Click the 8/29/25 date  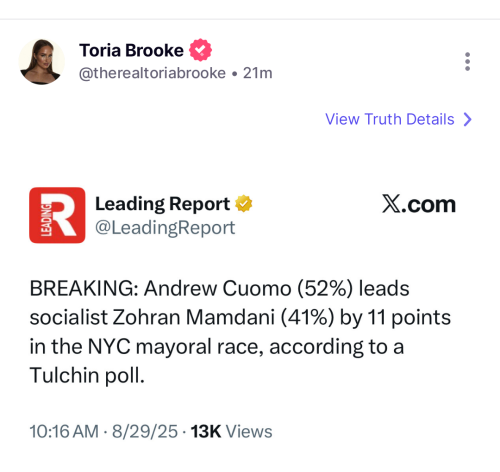tap(145, 431)
